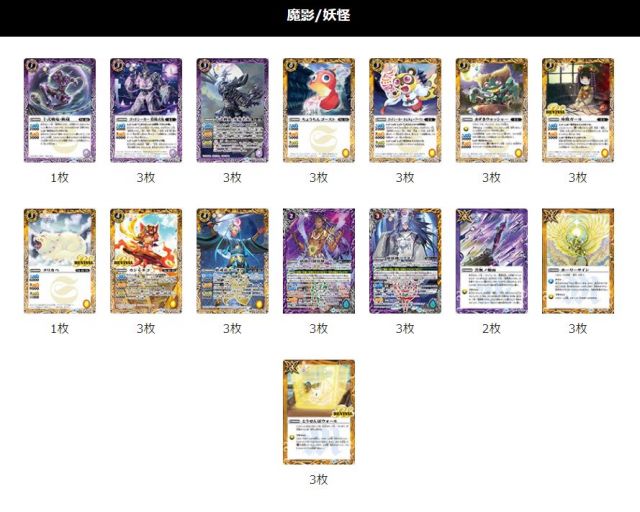Click the 魔影/妖怪 deck title header

coord(318,16)
